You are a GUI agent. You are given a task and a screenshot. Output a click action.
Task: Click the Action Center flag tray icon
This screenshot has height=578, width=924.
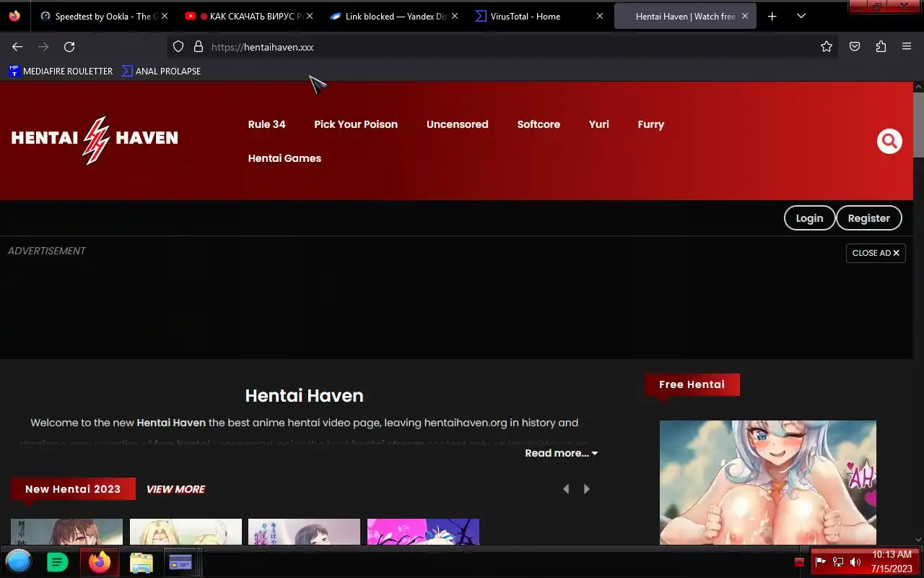[x=821, y=561]
